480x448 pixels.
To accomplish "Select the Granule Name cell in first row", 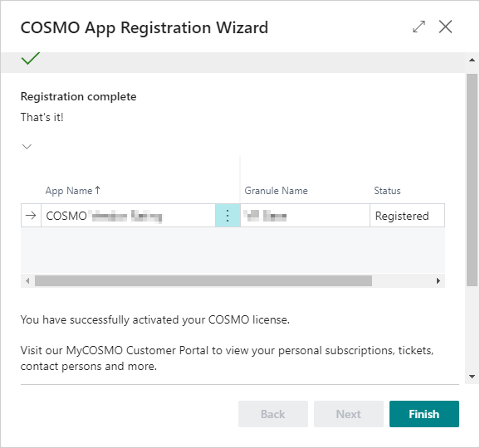I will coord(306,216).
